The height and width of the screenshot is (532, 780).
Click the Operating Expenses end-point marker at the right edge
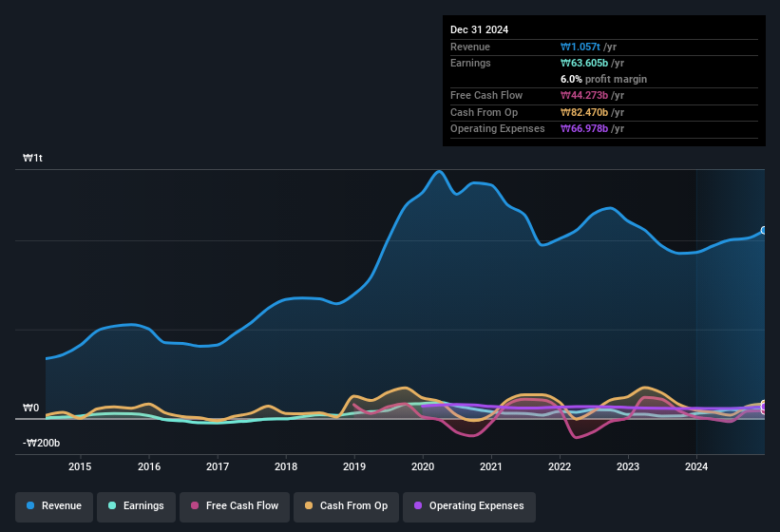pos(763,408)
